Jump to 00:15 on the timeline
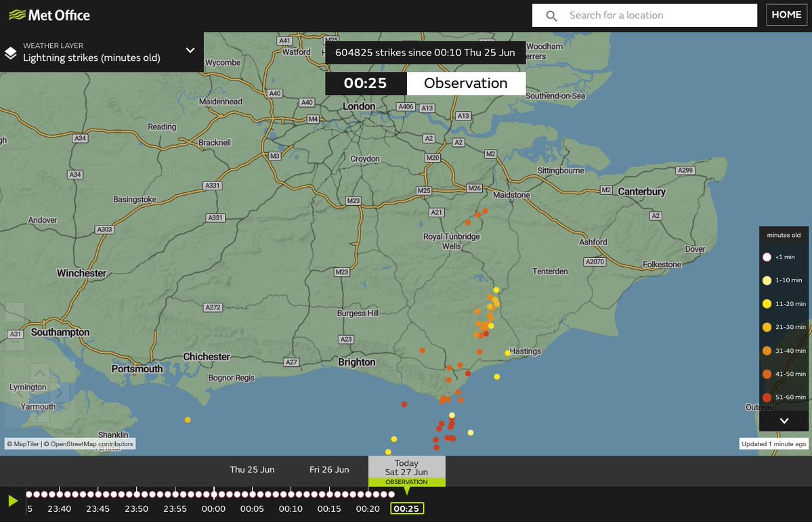Image resolution: width=812 pixels, height=522 pixels. [329, 508]
